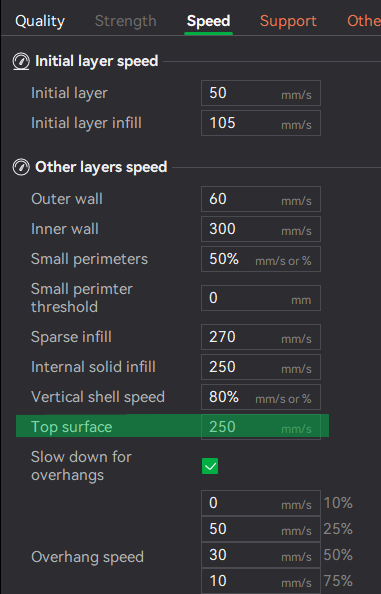Select the Support tab

click(x=288, y=21)
